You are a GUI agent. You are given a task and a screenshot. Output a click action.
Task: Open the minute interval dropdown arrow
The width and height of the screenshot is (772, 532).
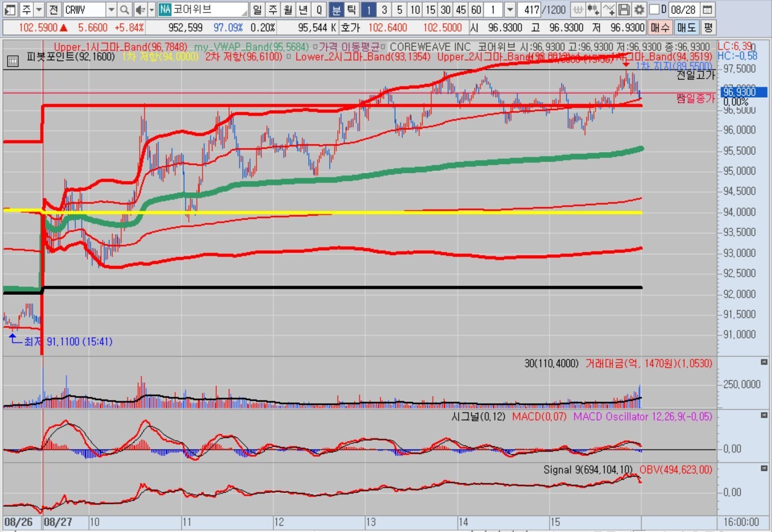point(510,10)
